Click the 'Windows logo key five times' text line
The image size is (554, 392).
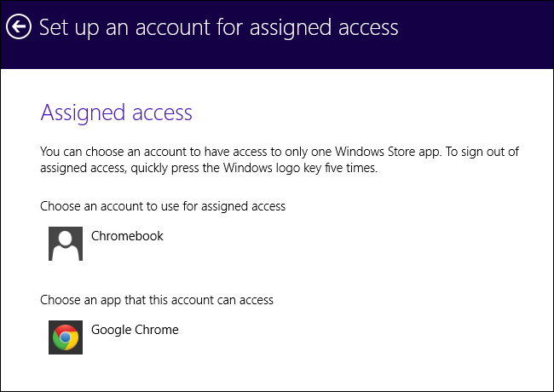point(208,168)
